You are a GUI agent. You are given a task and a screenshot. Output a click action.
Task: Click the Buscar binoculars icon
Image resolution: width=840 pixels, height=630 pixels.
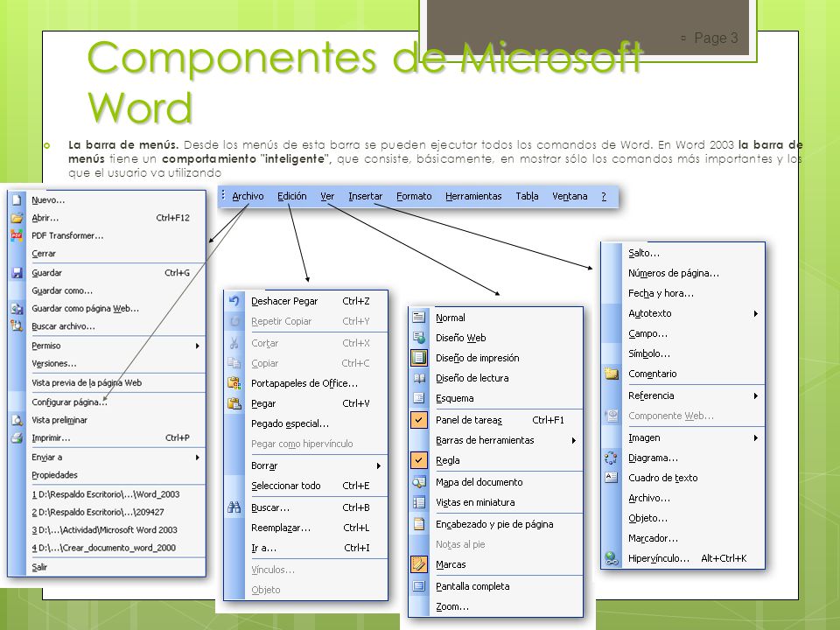coord(234,507)
